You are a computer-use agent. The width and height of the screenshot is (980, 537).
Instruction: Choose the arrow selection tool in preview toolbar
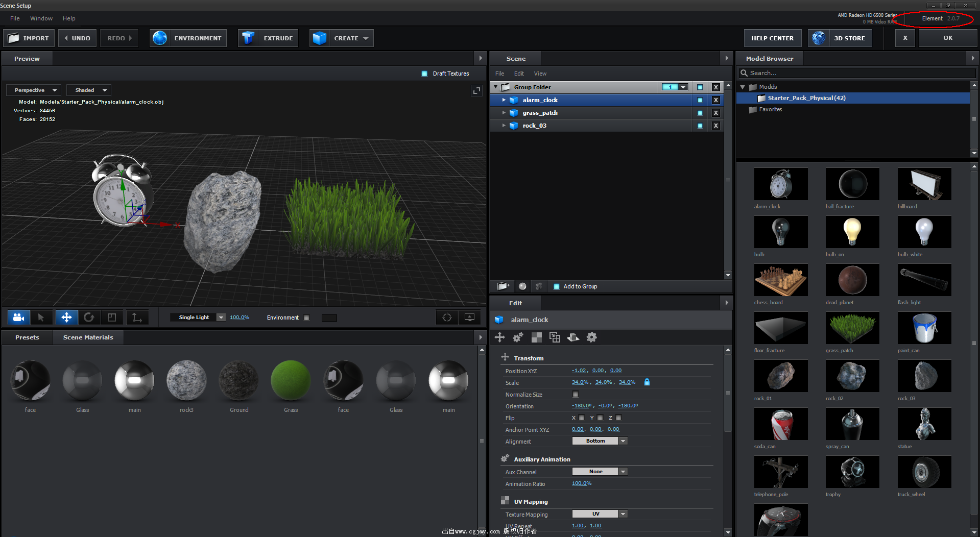(x=41, y=318)
